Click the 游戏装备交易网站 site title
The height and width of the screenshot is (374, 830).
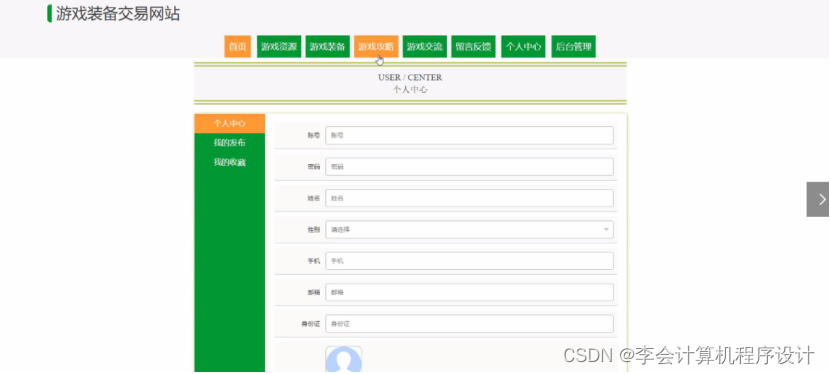pos(118,14)
